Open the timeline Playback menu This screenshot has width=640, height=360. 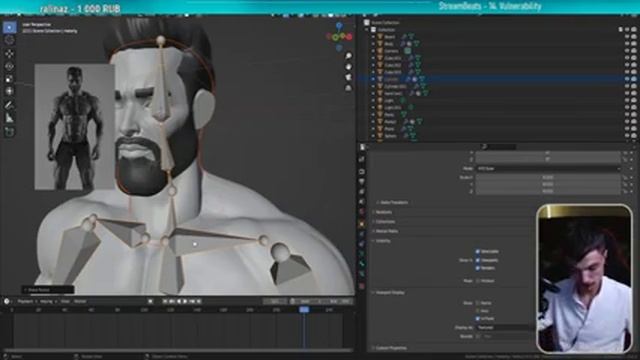coord(26,301)
